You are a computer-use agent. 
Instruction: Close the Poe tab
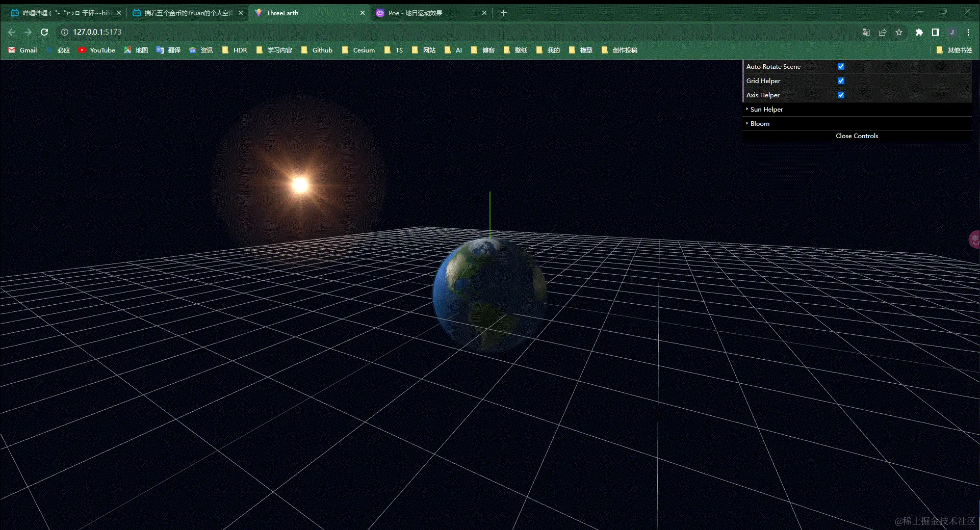pos(484,13)
